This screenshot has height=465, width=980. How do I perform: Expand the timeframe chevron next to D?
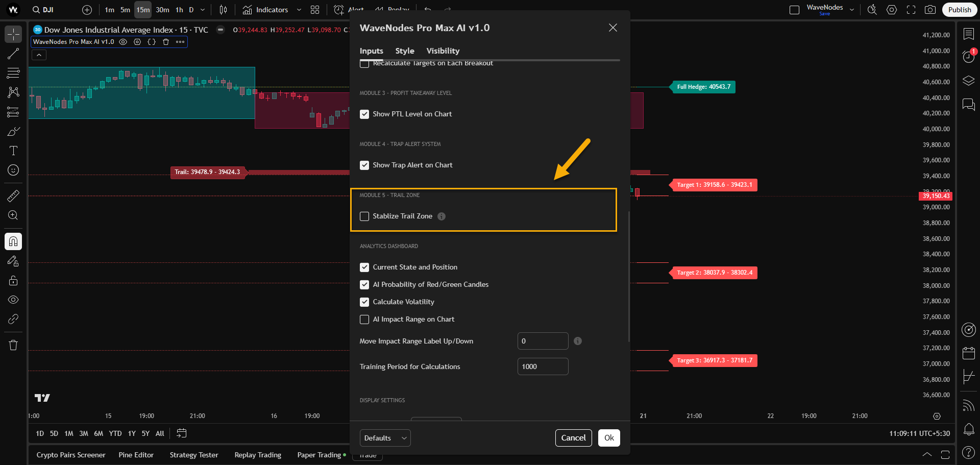(202, 9)
